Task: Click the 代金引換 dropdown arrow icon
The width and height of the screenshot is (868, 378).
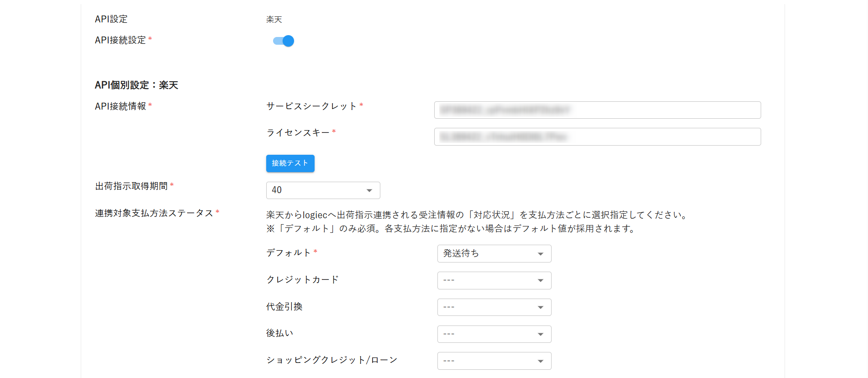Action: click(541, 308)
